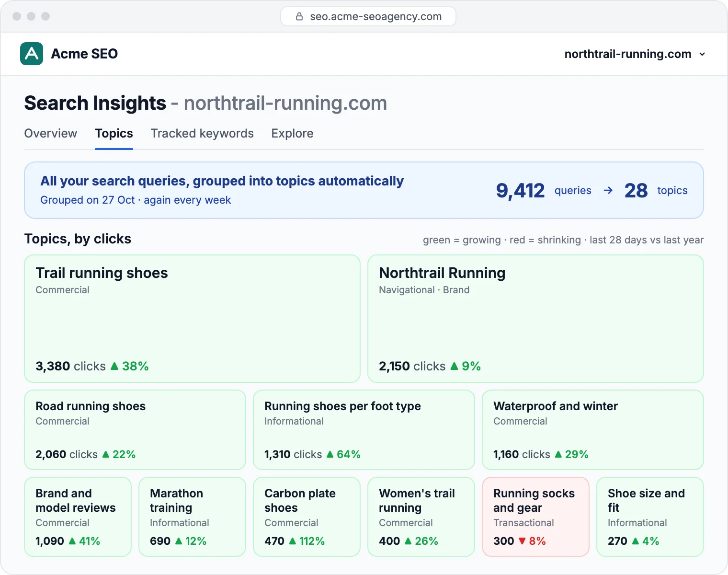
Task: Click the '3,380 clicks' value
Action: [x=70, y=366]
